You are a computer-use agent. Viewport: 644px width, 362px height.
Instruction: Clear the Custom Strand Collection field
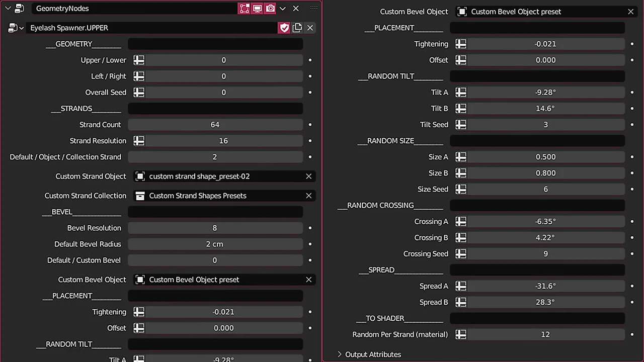pyautogui.click(x=309, y=196)
